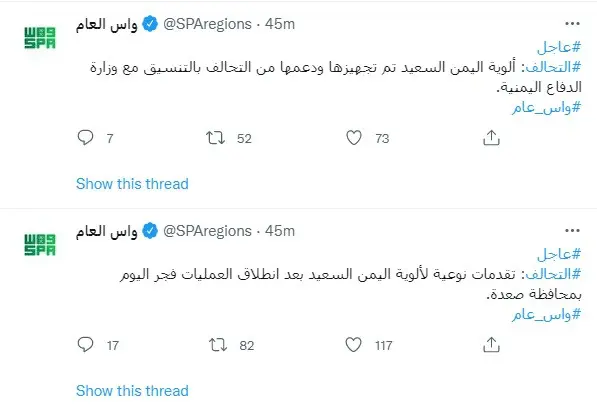
Task: Reply to the second tweet with 17 replies
Action: tap(85, 345)
